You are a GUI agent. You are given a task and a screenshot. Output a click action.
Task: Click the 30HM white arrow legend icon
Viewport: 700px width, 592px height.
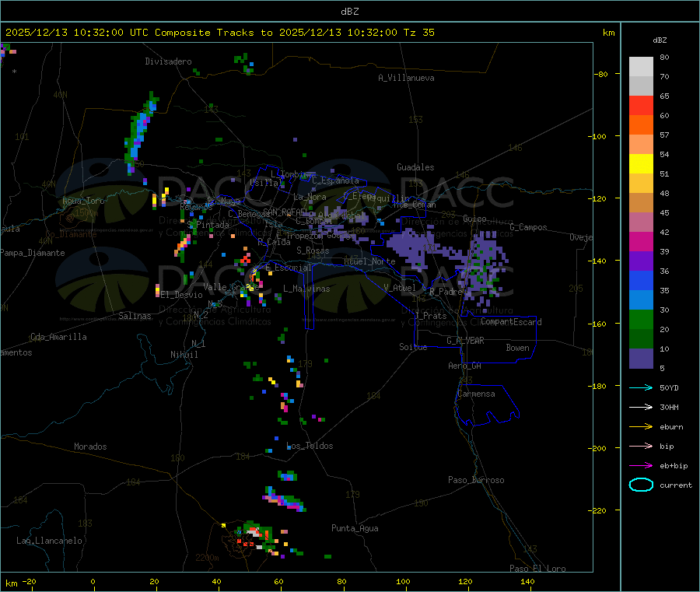coord(641,407)
